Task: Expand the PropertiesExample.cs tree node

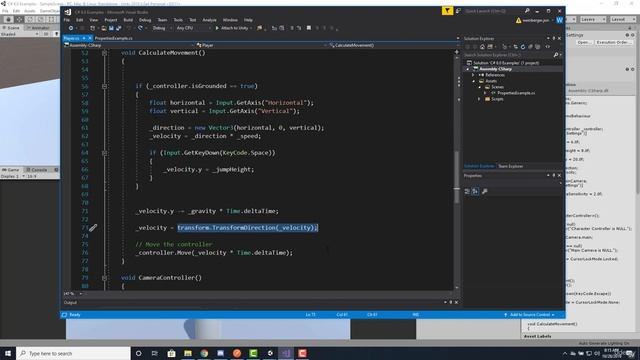Action: tap(485, 93)
